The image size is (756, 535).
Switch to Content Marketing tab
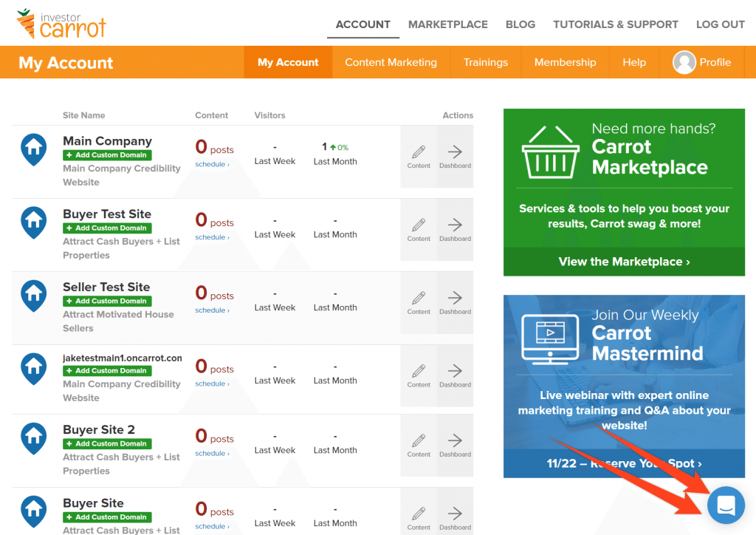391,62
